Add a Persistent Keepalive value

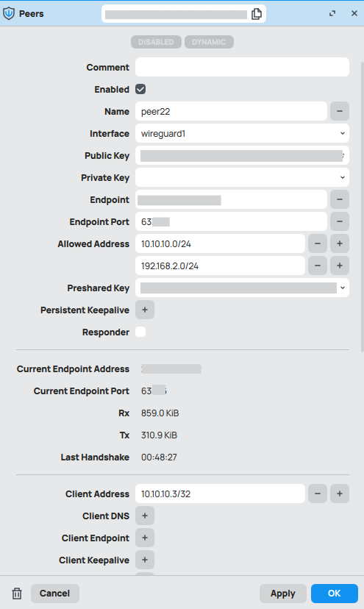point(145,310)
